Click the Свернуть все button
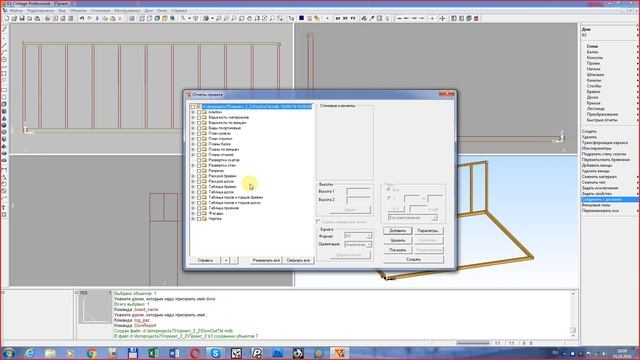Image resolution: width=640 pixels, height=360 pixels. click(298, 260)
